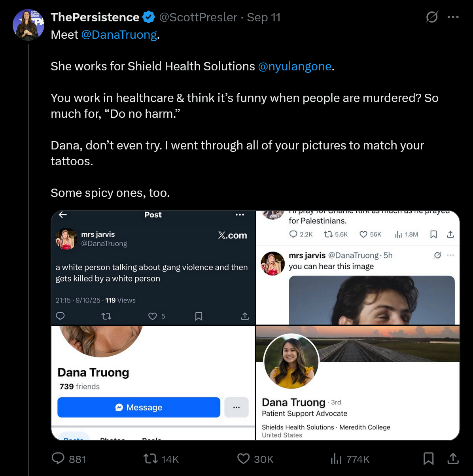Image resolution: width=473 pixels, height=476 pixels.
Task: Open the LinkedIn Patient Support Advocate screenshot
Action: 358,383
